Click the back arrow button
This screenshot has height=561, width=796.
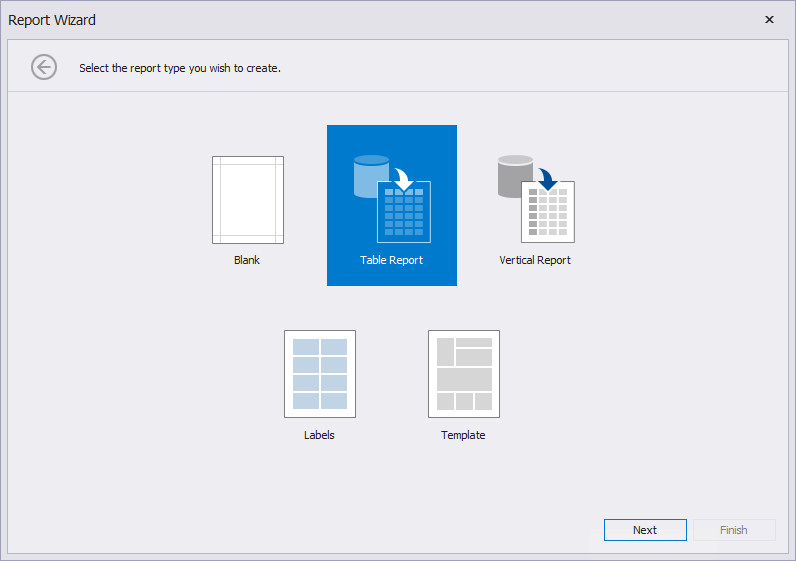click(44, 67)
